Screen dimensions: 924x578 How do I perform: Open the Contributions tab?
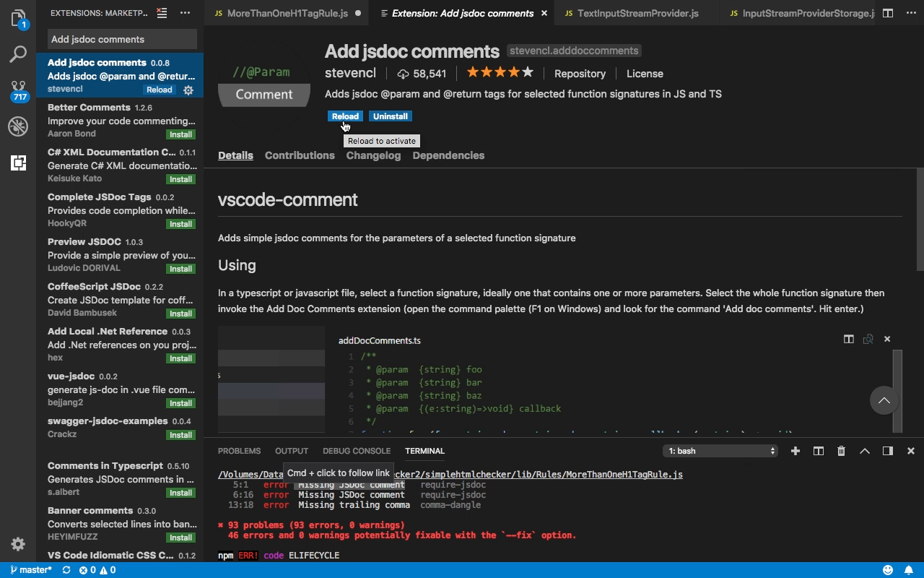point(300,155)
